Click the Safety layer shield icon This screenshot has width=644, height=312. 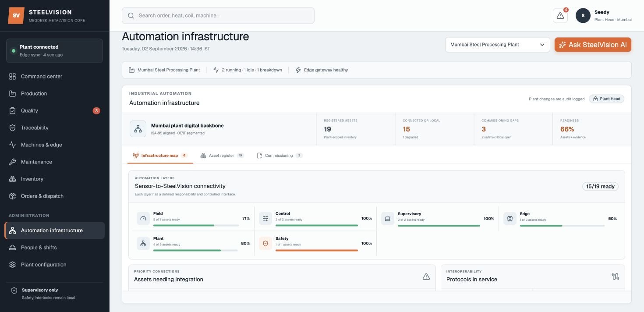[265, 243]
